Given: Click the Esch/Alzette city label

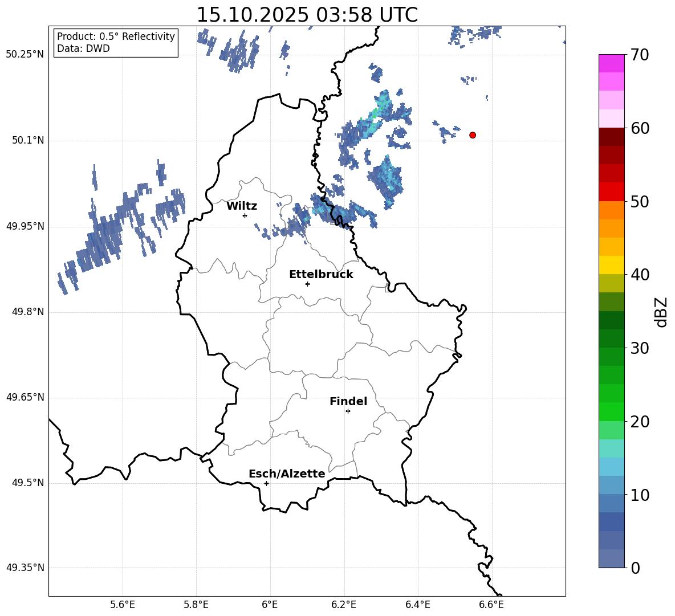Looking at the screenshot, I should tap(287, 474).
